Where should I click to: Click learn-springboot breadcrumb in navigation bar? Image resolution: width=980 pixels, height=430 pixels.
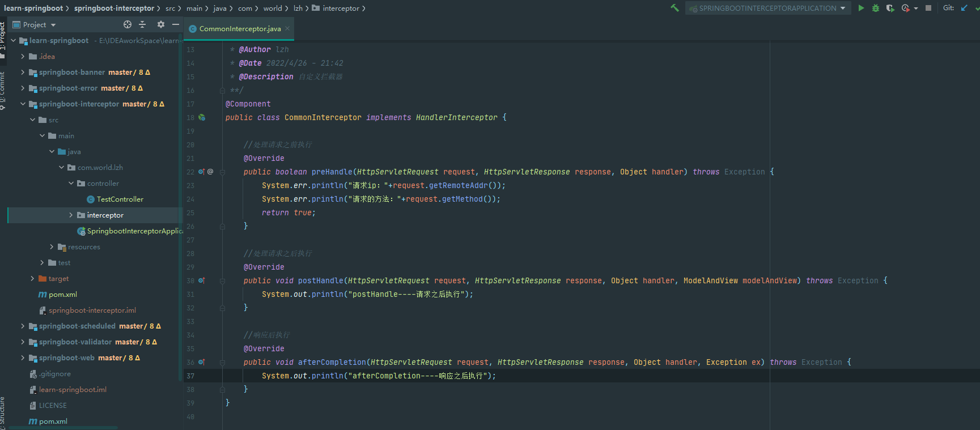point(33,8)
